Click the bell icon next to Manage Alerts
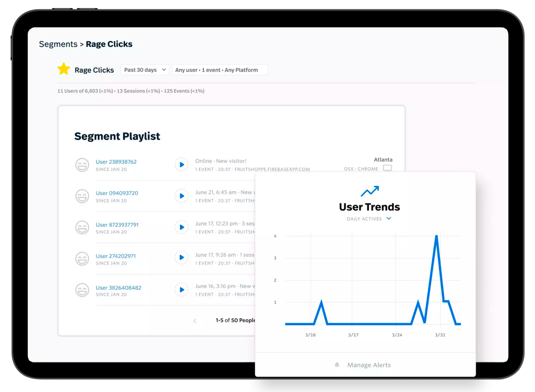Viewport: 535px width, 392px height. coord(337,364)
